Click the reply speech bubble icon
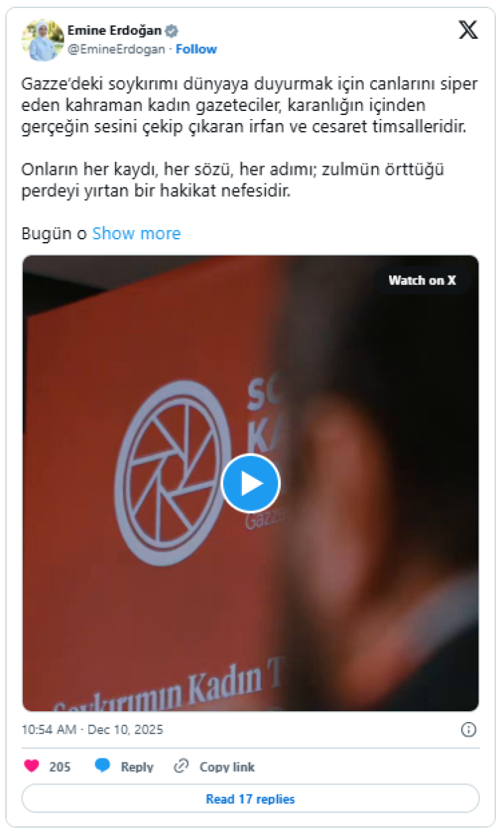Viewport: 504px width, 837px height. tap(102, 766)
